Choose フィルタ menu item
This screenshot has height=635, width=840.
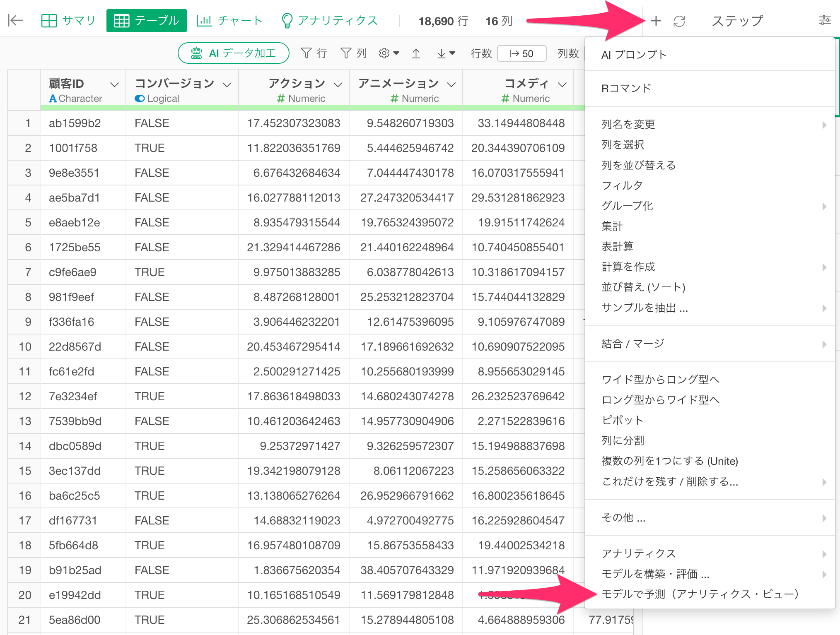[710, 185]
